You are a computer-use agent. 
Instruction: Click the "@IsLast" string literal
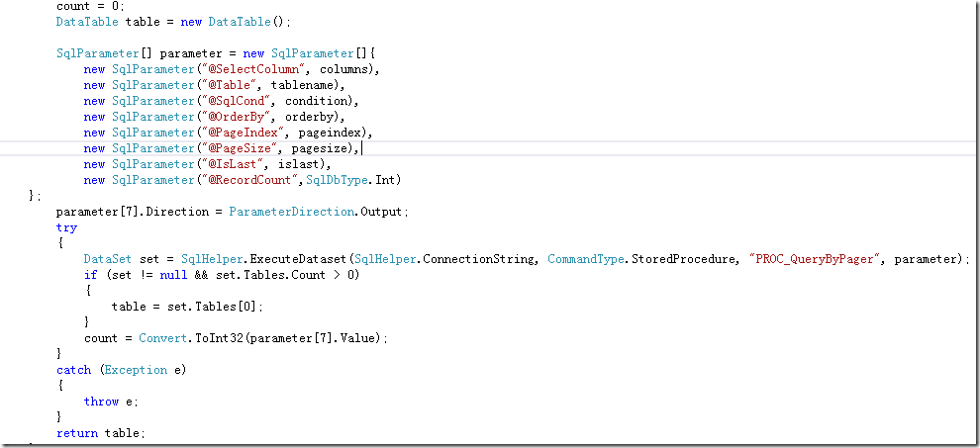pyautogui.click(x=233, y=164)
